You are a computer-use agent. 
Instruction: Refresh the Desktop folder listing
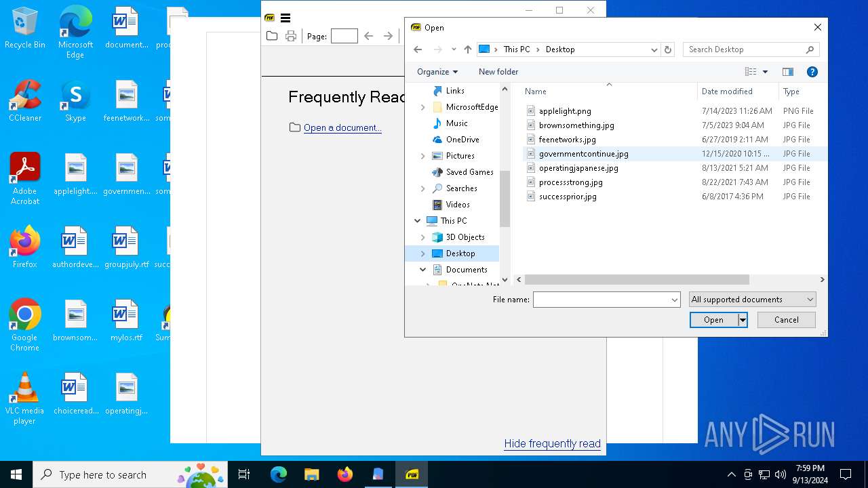point(668,49)
